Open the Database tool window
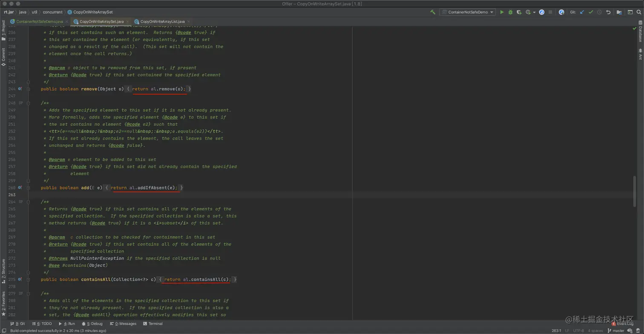This screenshot has width=644, height=334. point(640,31)
